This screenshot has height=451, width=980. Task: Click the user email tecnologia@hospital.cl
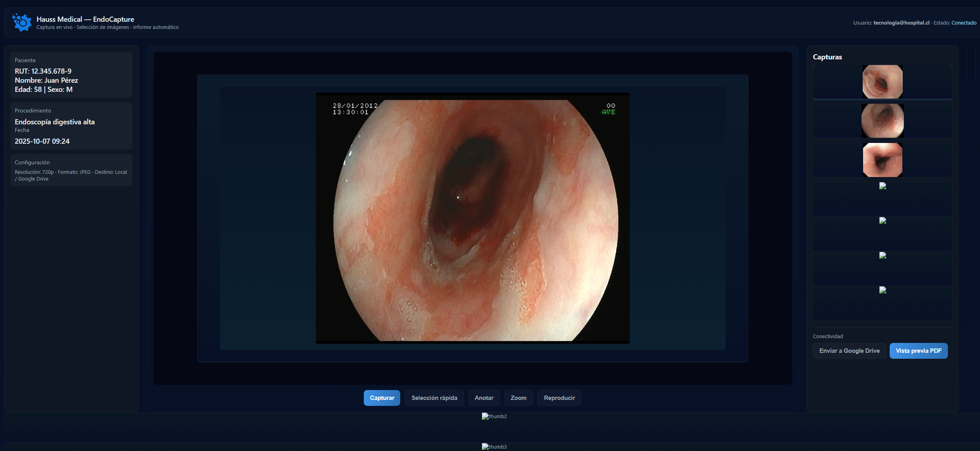[x=901, y=23]
